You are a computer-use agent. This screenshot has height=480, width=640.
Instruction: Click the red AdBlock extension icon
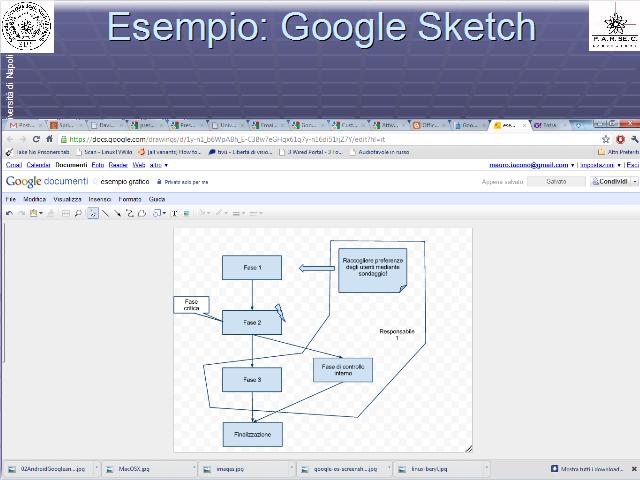point(620,139)
